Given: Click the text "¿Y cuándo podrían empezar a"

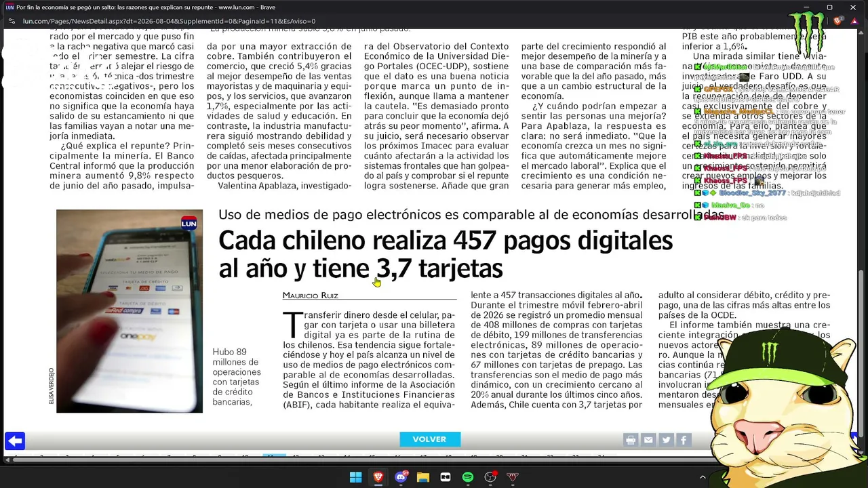Looking at the screenshot, I should [x=599, y=106].
